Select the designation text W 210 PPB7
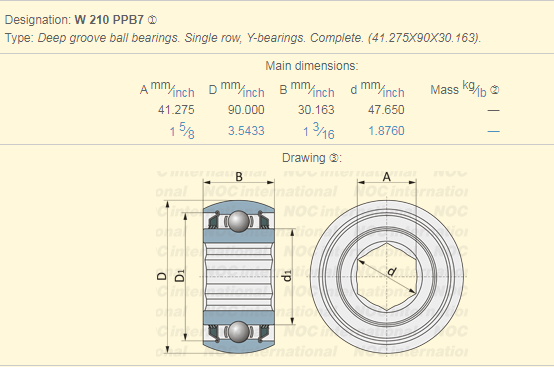 tap(109, 20)
